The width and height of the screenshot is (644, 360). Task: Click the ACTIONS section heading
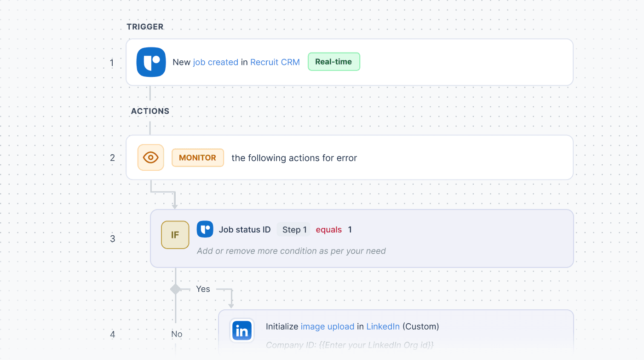click(x=150, y=111)
